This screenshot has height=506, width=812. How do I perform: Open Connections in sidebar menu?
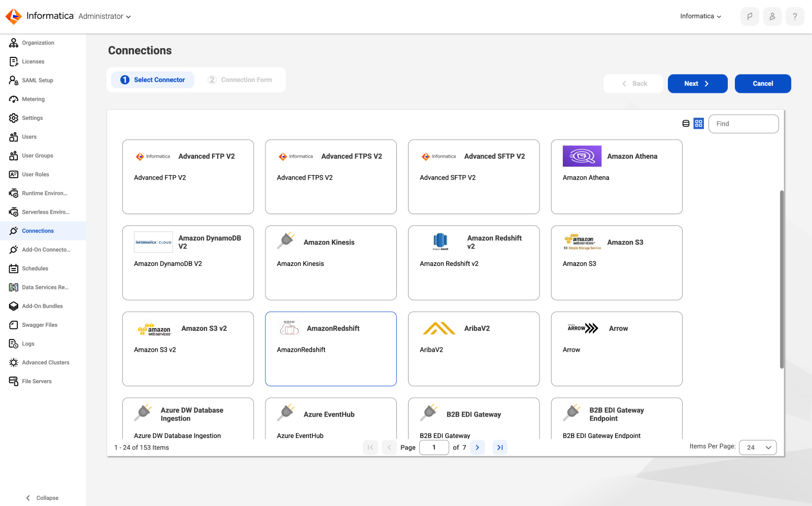coord(43,231)
